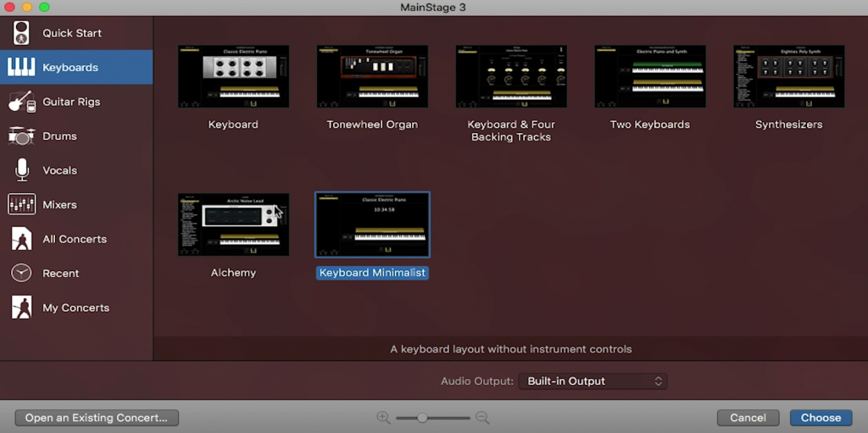Open the Audio Output dropdown
The image size is (868, 433).
coord(593,381)
